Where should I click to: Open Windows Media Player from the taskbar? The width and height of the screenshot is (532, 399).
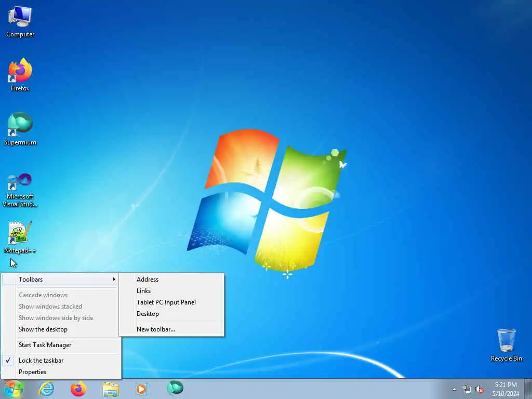click(x=142, y=389)
